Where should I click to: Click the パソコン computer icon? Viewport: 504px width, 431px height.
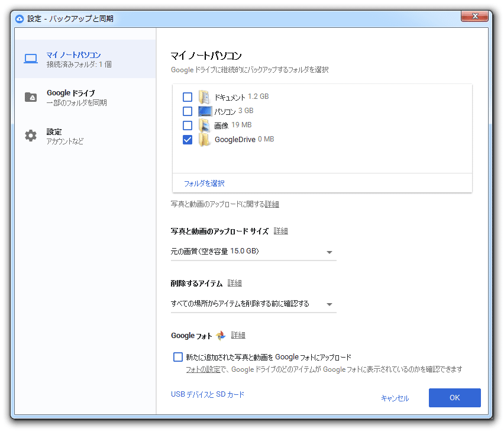click(205, 111)
